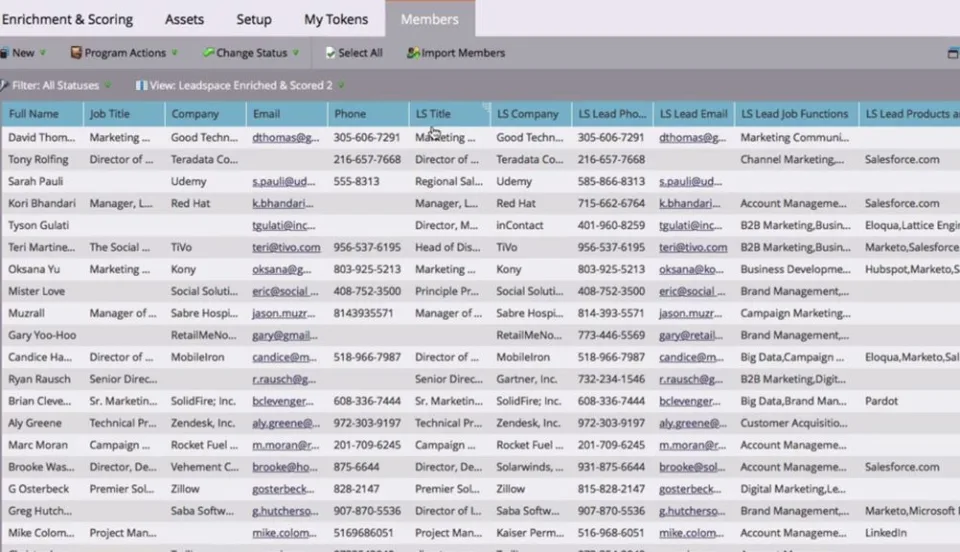Select the Aly Greene name cell
Viewport: 960px width, 552px height.
click(35, 423)
